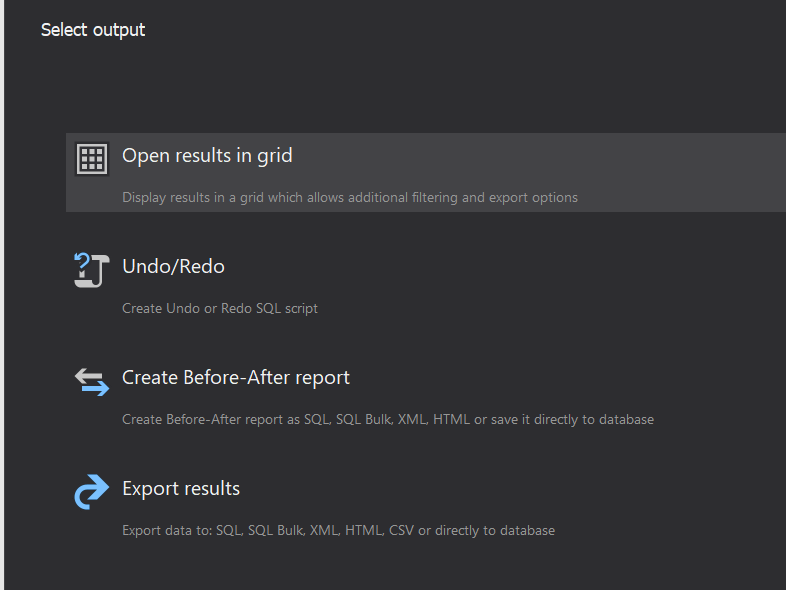
Task: Click the Before-After report SQL Bulk description
Action: (x=388, y=419)
